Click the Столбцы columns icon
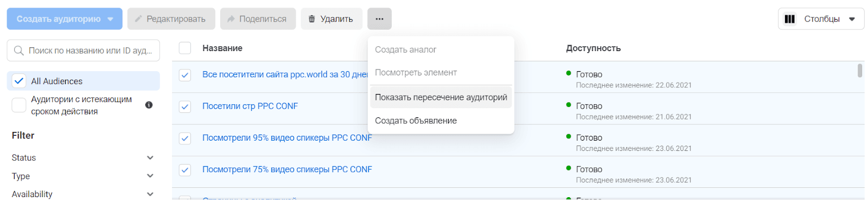The height and width of the screenshot is (202, 868). click(x=790, y=19)
